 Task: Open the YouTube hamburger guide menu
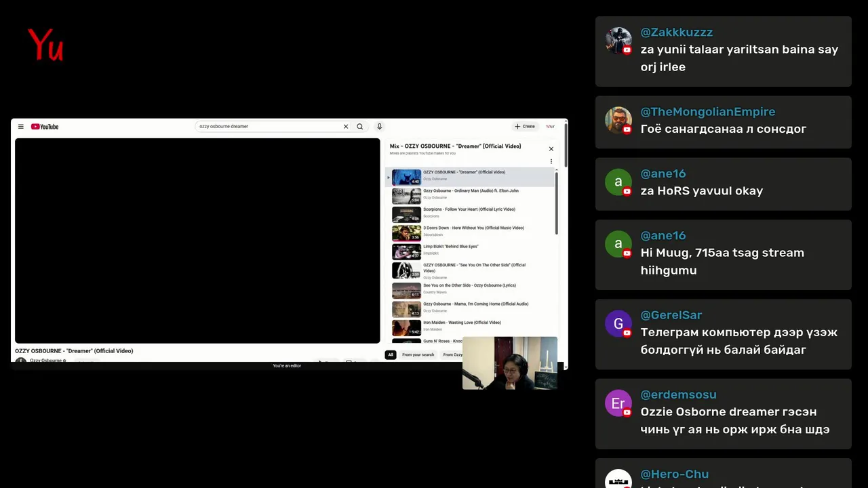[x=21, y=127]
